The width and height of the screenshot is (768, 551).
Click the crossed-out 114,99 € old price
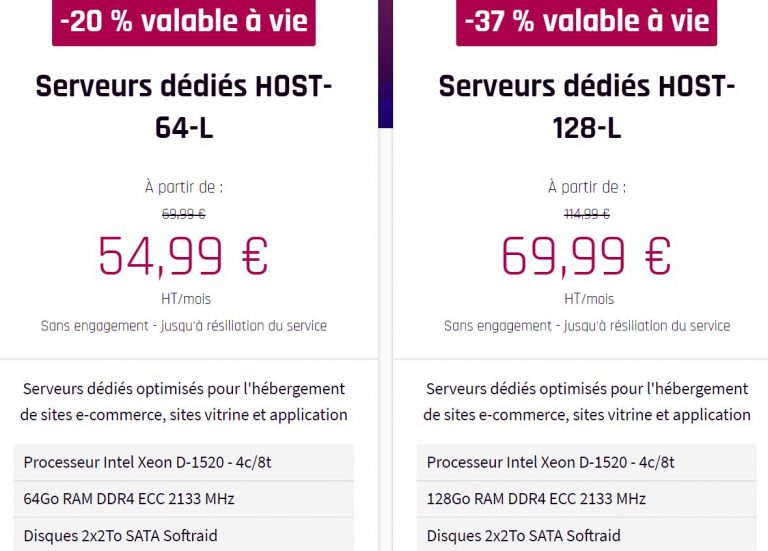pyautogui.click(x=587, y=213)
